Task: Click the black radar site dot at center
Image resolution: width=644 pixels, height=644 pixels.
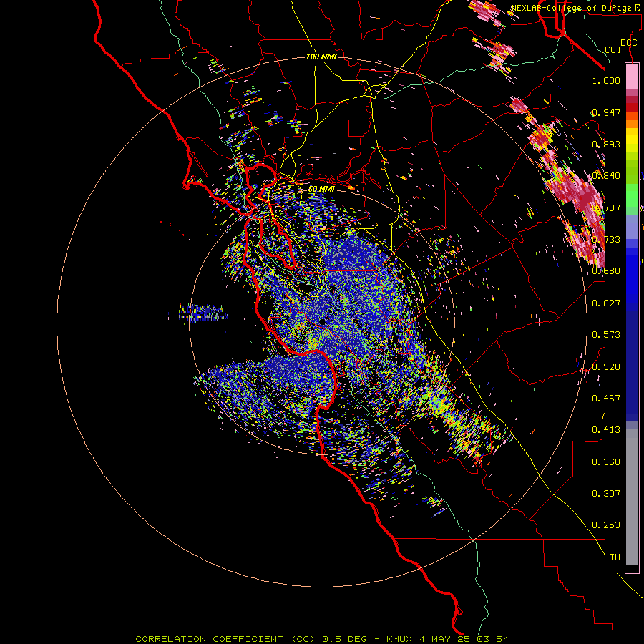Action: (x=323, y=321)
